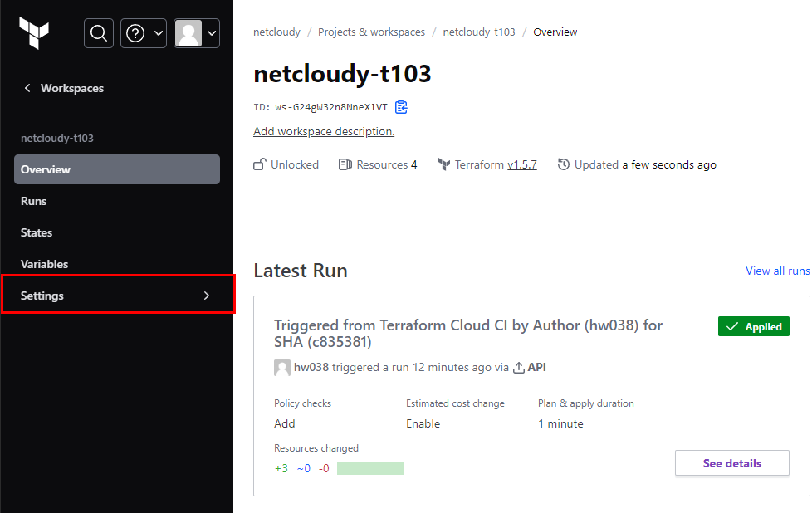Click Enable under Estimated cost change
Screen dimensions: 812x513
423,423
